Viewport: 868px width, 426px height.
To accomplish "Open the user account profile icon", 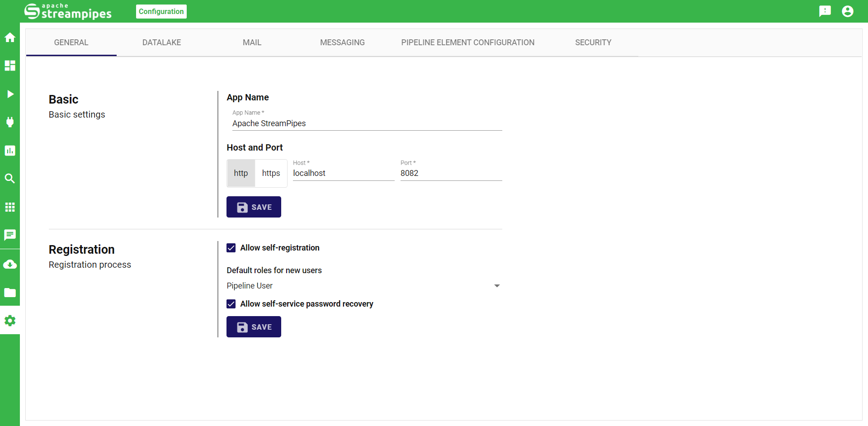I will 848,11.
